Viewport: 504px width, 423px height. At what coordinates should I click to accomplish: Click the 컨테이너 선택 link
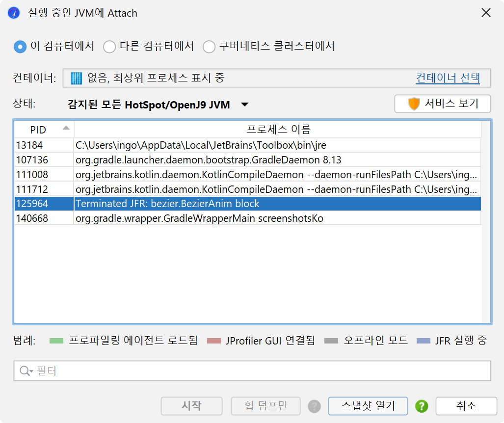tap(448, 78)
